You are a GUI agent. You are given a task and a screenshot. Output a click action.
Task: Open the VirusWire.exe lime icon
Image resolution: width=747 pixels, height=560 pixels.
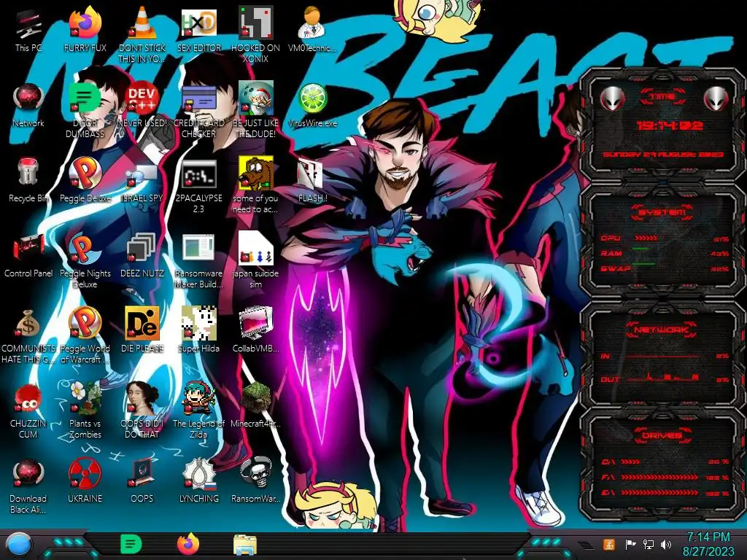pos(312,105)
